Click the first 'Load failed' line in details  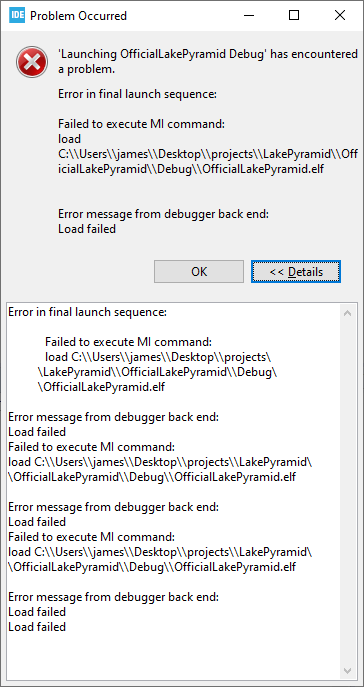[37, 432]
